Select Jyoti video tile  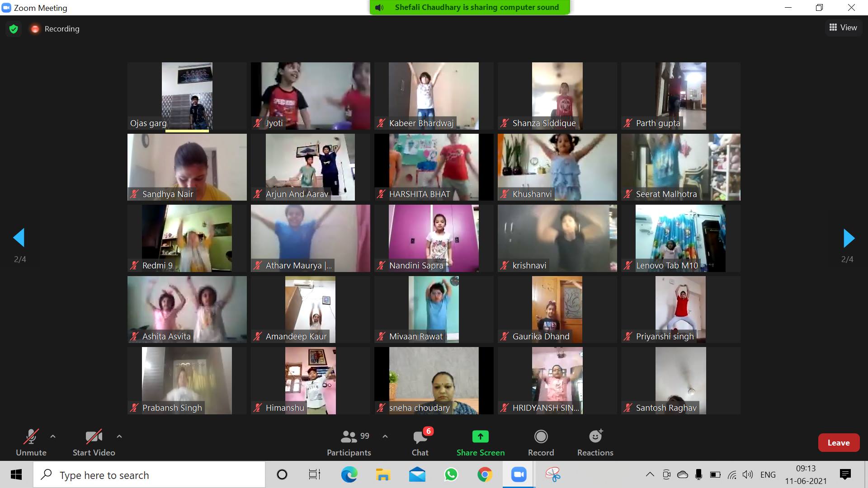tap(311, 96)
